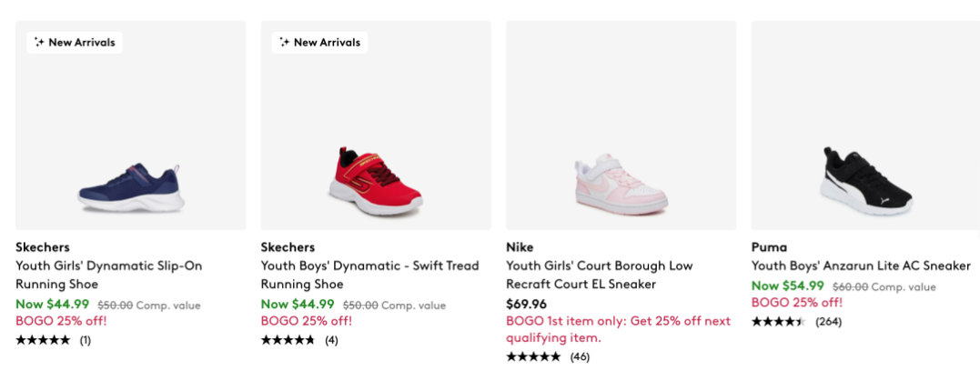This screenshot has width=980, height=381.
Task: Click BOGO 25% off under Puma sneaker
Action: 796,303
